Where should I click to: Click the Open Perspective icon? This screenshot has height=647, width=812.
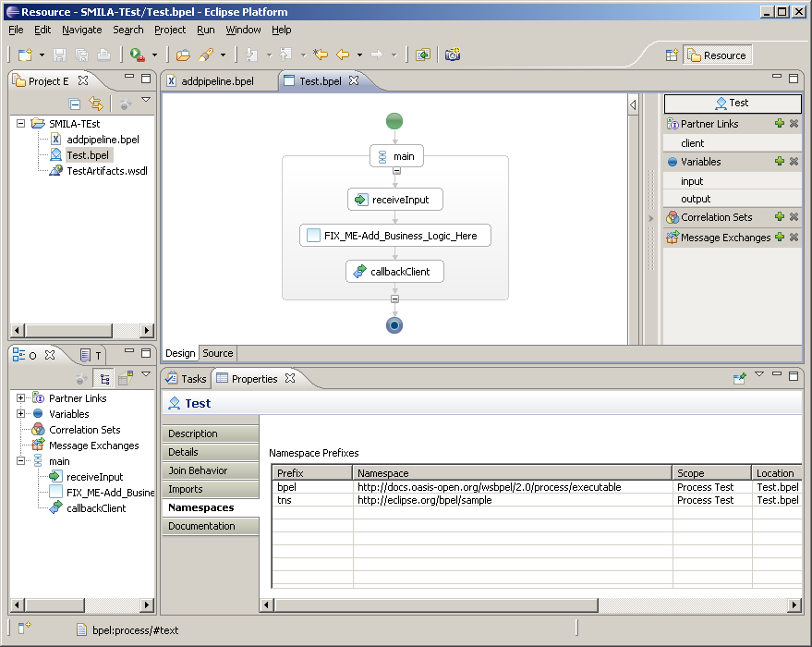pos(673,55)
